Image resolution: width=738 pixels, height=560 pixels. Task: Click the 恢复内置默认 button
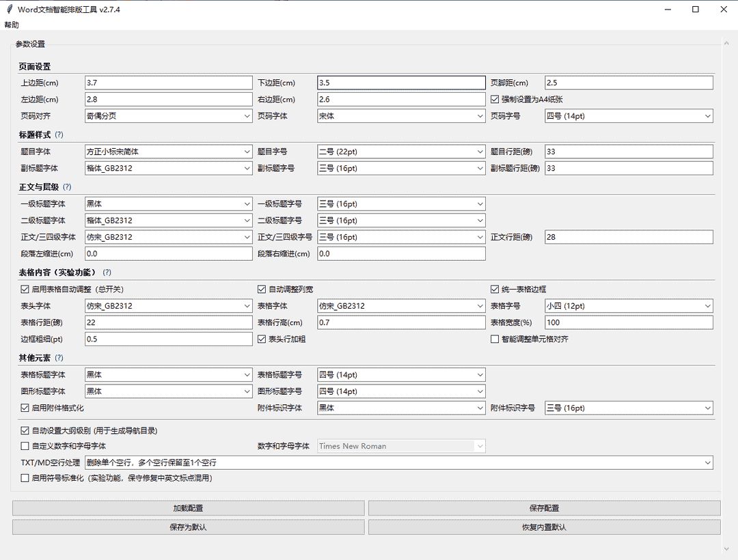point(545,527)
